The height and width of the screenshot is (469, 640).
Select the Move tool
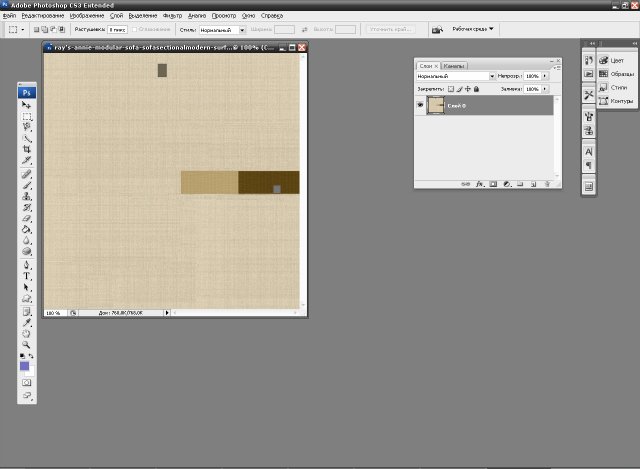click(27, 105)
